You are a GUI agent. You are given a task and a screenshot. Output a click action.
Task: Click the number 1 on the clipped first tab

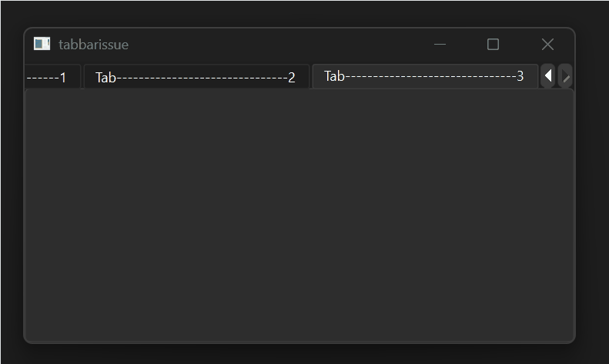(63, 78)
